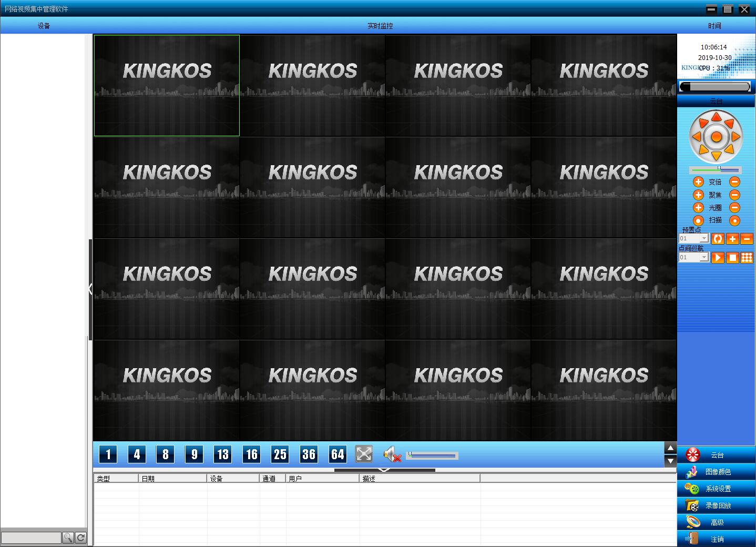Toggle the left scan (扫描) button
This screenshot has width=756, height=547.
click(698, 221)
